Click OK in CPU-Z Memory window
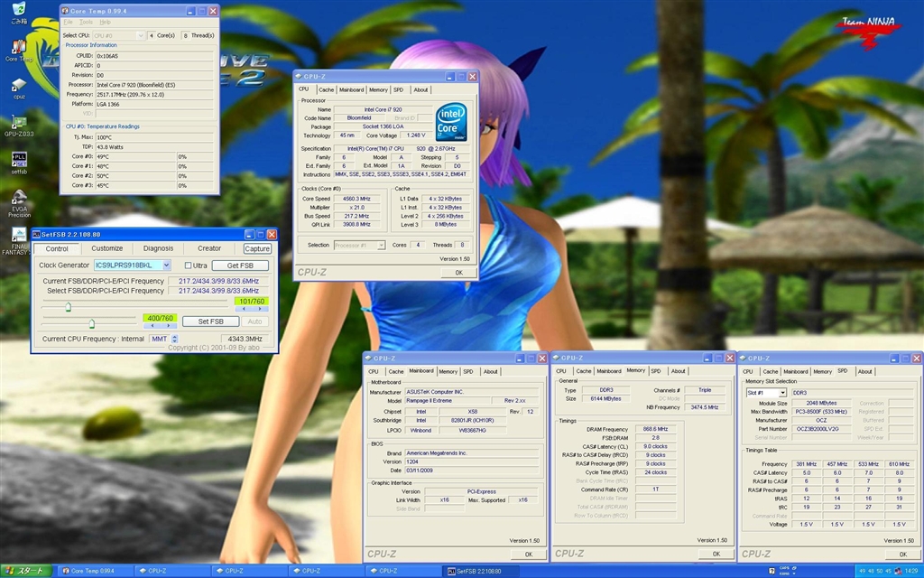This screenshot has width=924, height=578. [716, 554]
